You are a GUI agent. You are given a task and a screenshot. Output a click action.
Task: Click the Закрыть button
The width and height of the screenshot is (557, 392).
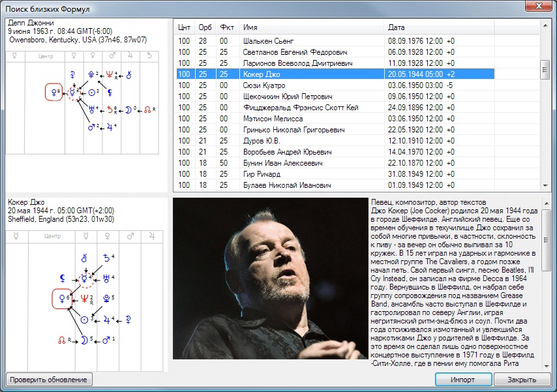pos(522,380)
